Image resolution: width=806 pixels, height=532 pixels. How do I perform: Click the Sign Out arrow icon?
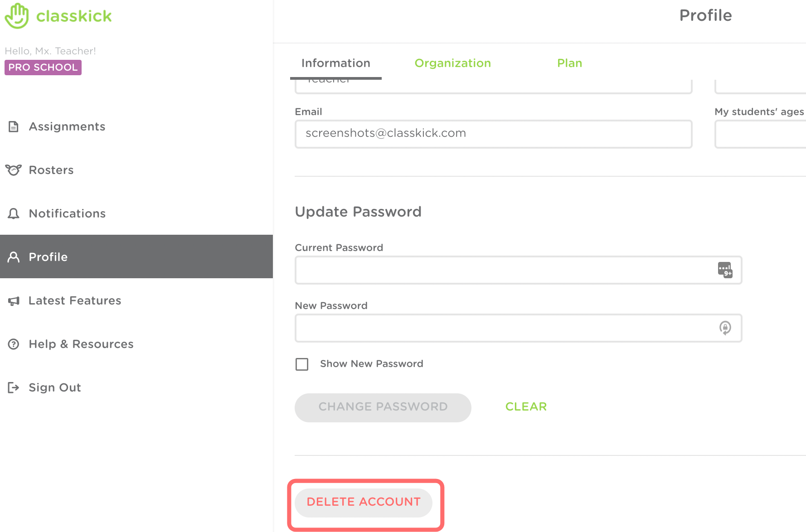coord(14,387)
